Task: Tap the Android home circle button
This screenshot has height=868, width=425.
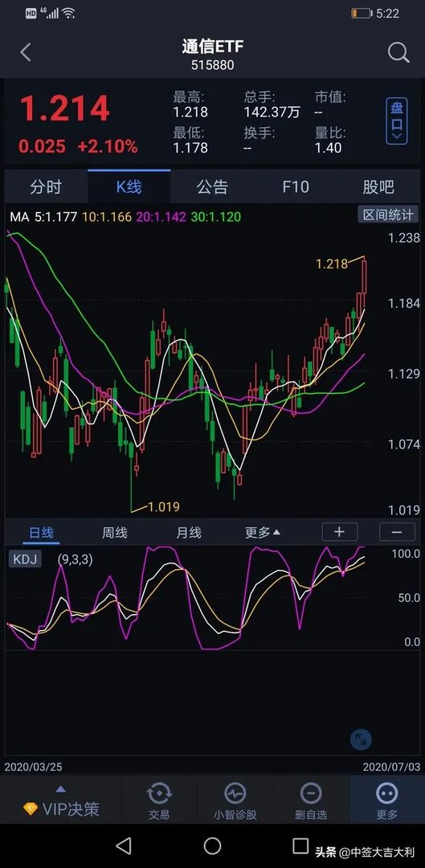Action: [212, 845]
